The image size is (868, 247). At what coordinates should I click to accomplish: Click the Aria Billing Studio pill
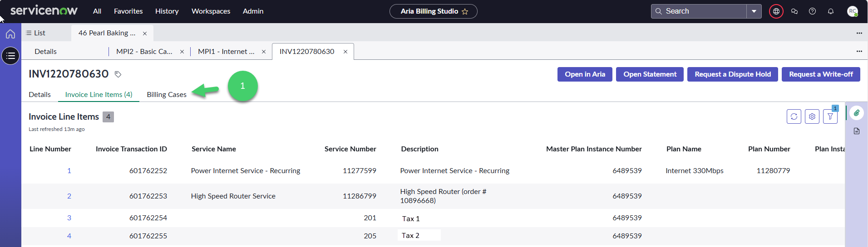433,11
